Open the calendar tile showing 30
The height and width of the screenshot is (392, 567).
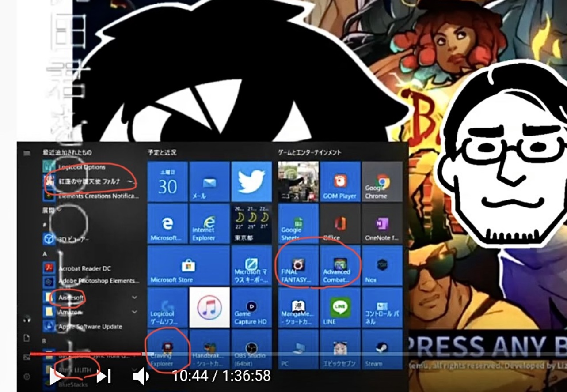point(167,182)
